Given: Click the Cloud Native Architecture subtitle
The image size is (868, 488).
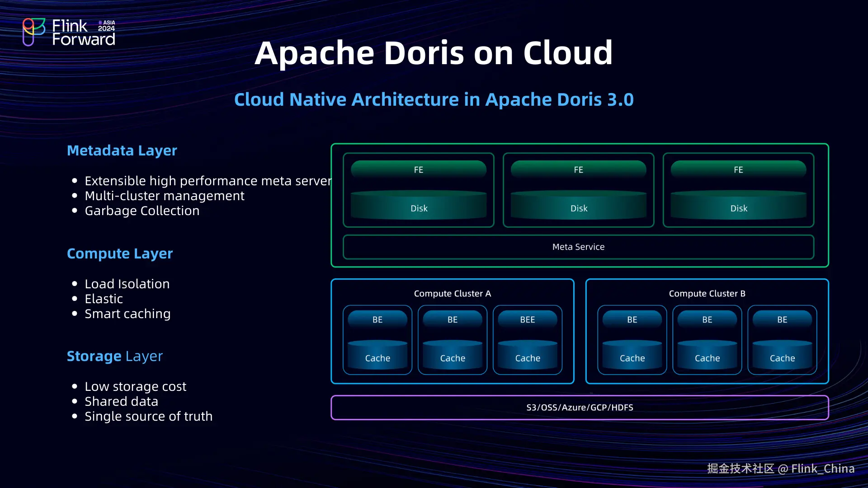Looking at the screenshot, I should [x=434, y=99].
